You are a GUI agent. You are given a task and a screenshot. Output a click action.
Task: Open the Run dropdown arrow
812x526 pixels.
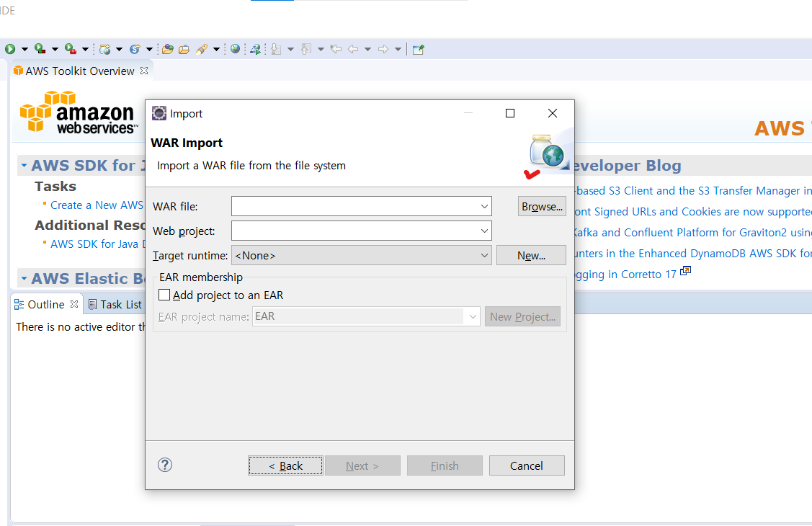click(24, 49)
